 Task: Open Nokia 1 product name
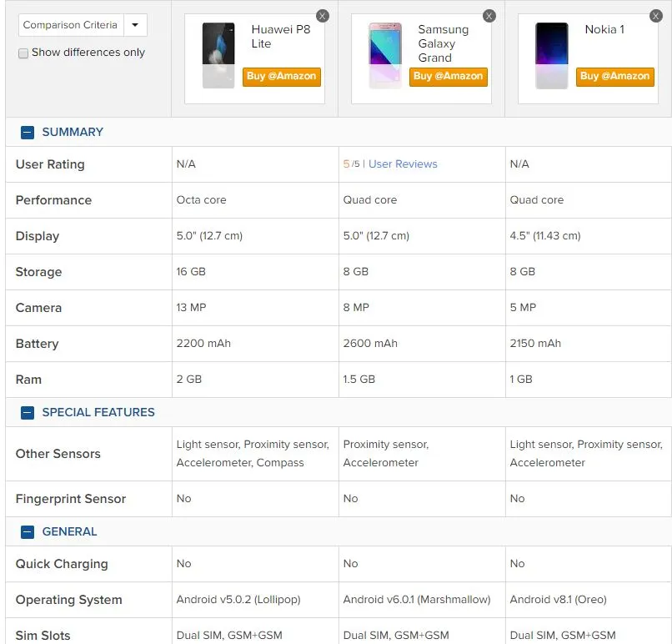point(604,29)
